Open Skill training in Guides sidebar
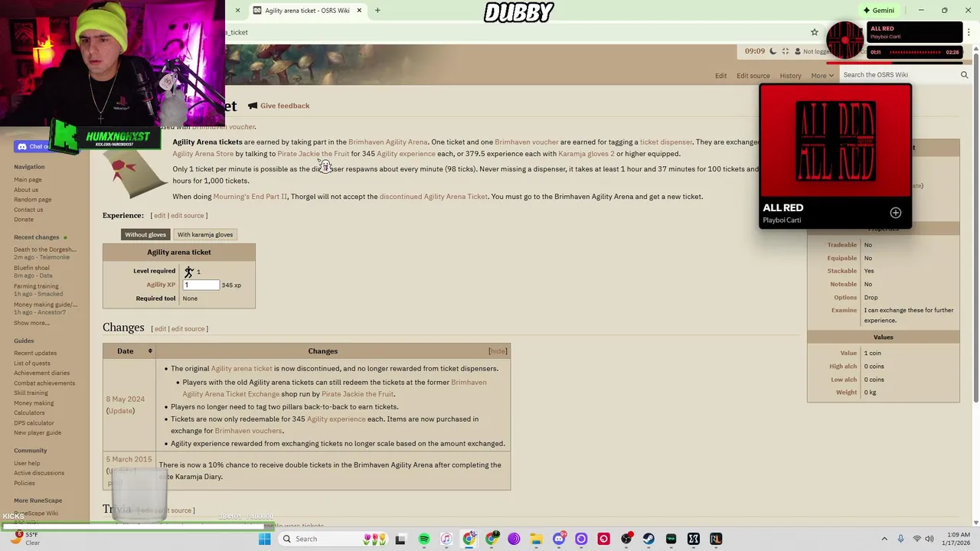Screen dimensions: 980x551 click(31, 393)
